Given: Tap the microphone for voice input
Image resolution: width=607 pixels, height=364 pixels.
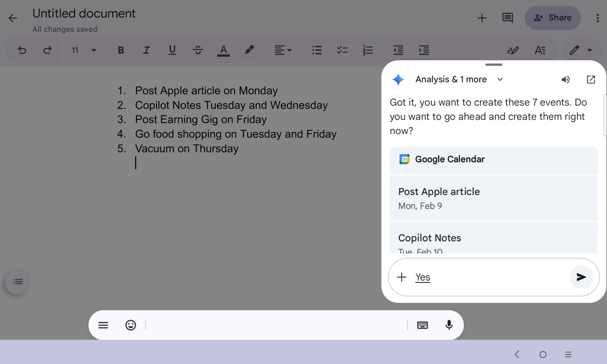Looking at the screenshot, I should pyautogui.click(x=449, y=325).
